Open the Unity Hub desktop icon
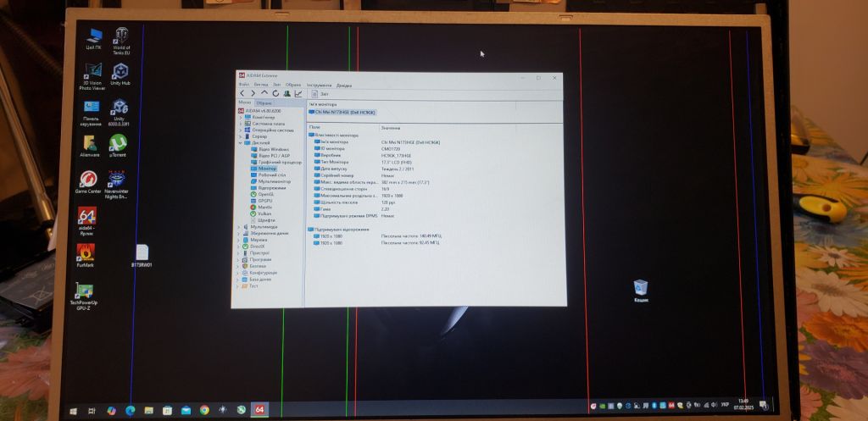 [x=120, y=75]
